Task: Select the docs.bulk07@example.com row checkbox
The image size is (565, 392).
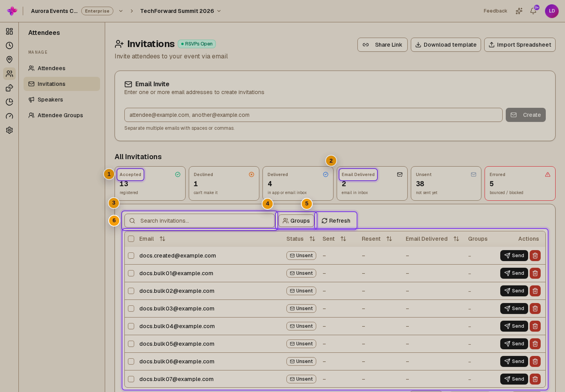Action: pyautogui.click(x=131, y=379)
